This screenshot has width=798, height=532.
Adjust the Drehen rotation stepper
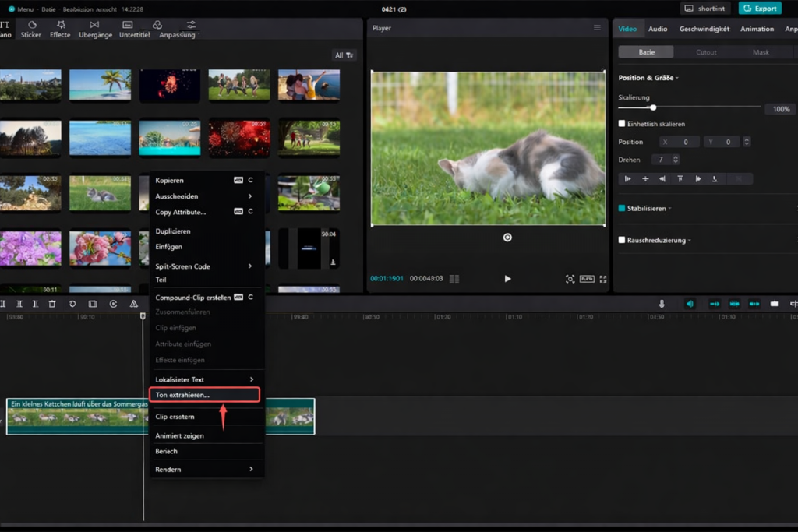click(676, 160)
